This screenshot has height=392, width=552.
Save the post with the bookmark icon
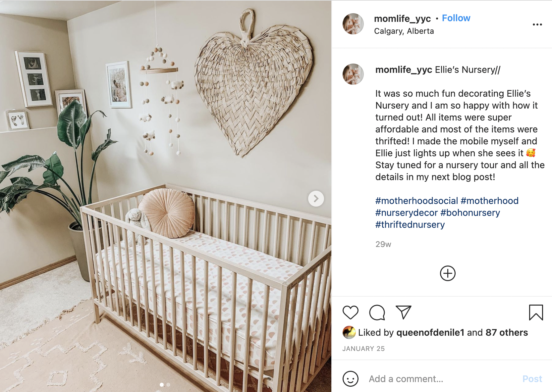536,313
